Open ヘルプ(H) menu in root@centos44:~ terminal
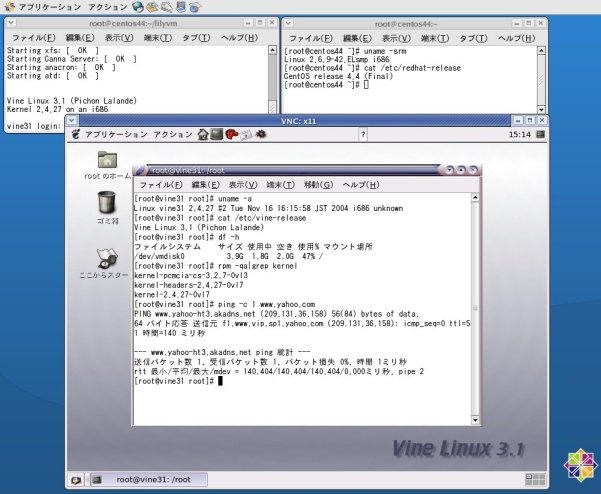Image resolution: width=601 pixels, height=494 pixels. pos(516,38)
